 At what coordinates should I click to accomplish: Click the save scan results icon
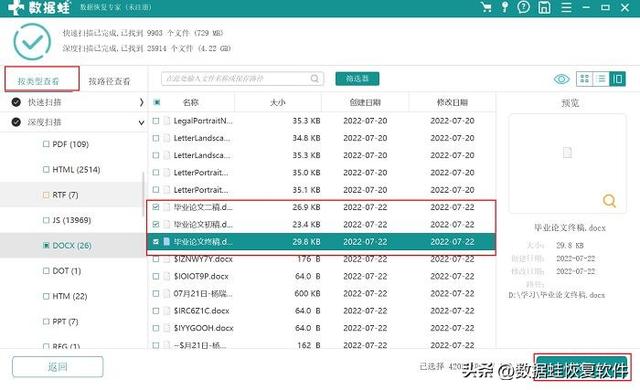point(544,7)
